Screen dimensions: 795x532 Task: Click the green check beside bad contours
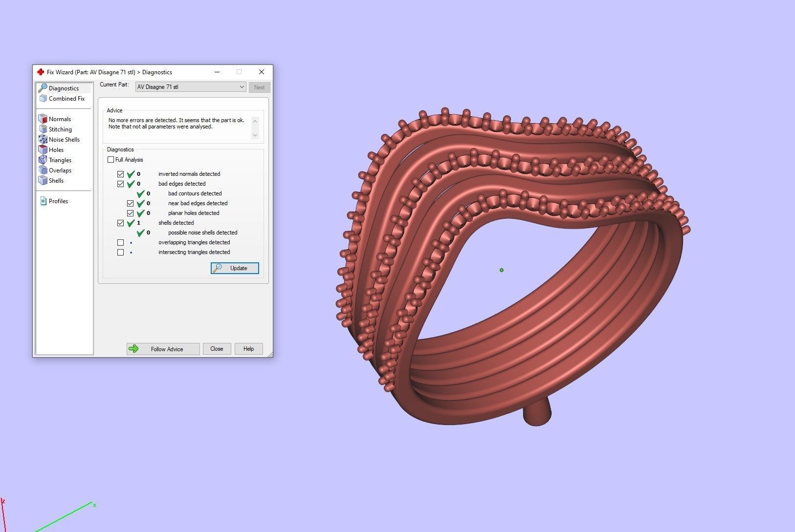(x=140, y=193)
